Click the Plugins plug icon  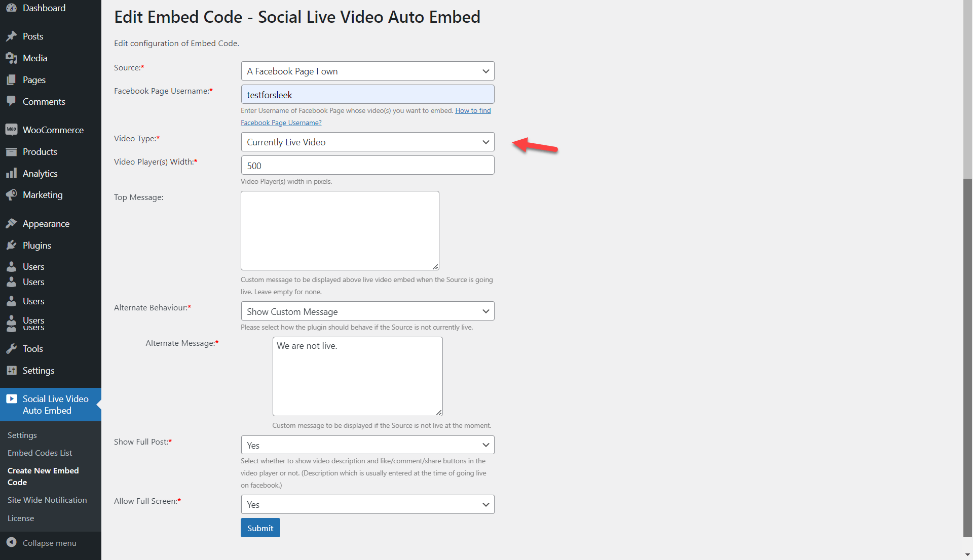[x=11, y=246]
